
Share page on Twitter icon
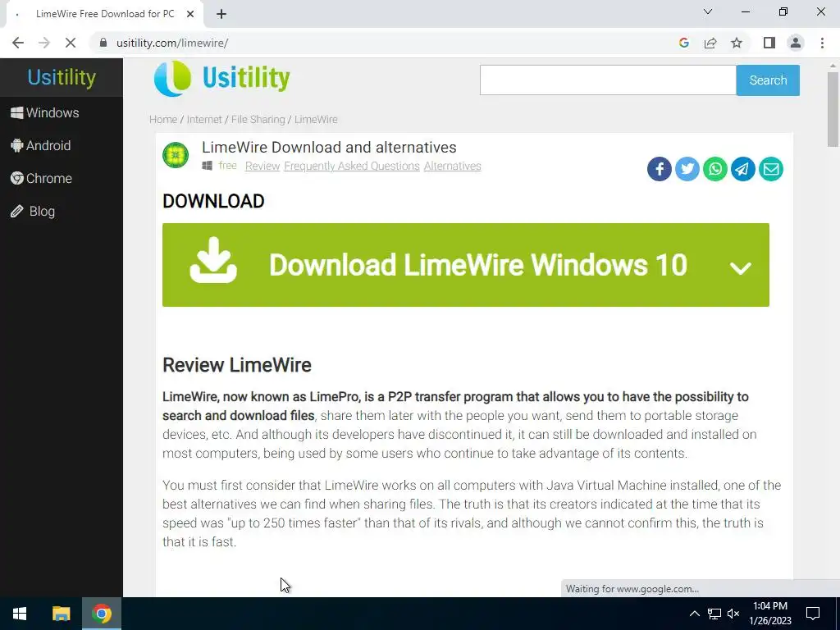tap(687, 169)
